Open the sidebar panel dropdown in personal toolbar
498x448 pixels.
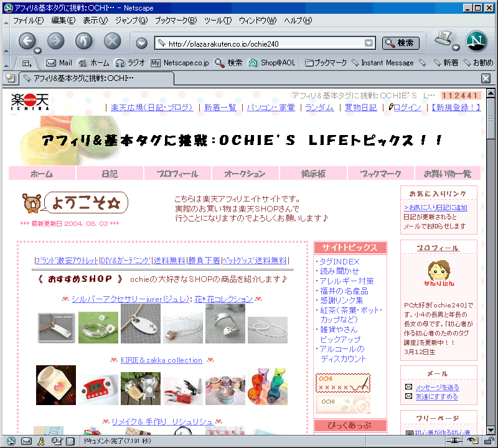click(x=27, y=63)
